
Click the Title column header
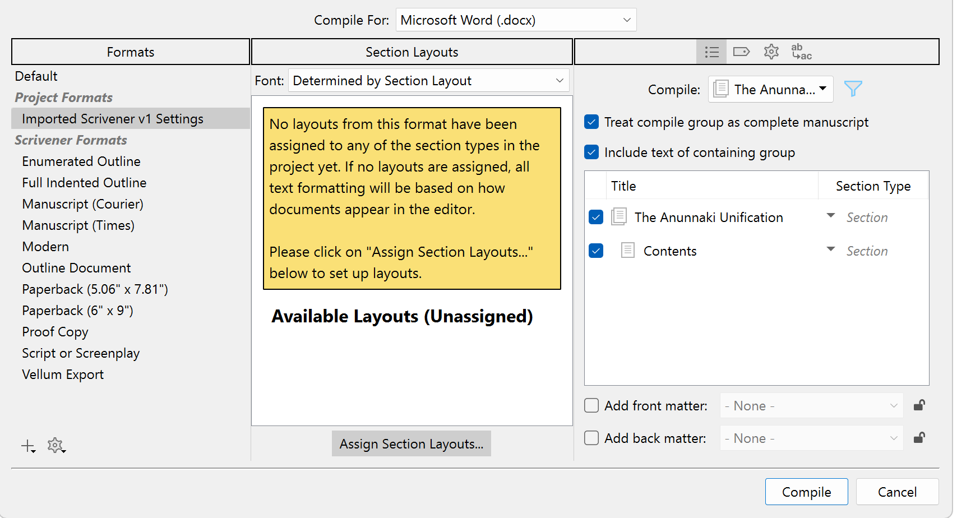click(x=712, y=186)
